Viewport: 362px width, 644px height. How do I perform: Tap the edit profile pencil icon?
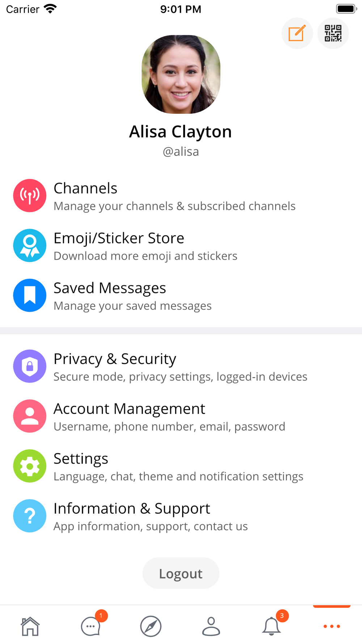[x=297, y=33]
